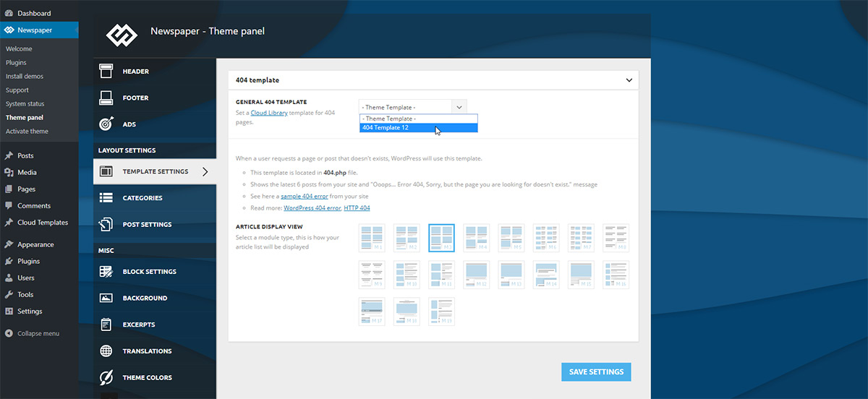868x399 pixels.
Task: Click the Newspaper sidebar menu entry
Action: (39, 30)
